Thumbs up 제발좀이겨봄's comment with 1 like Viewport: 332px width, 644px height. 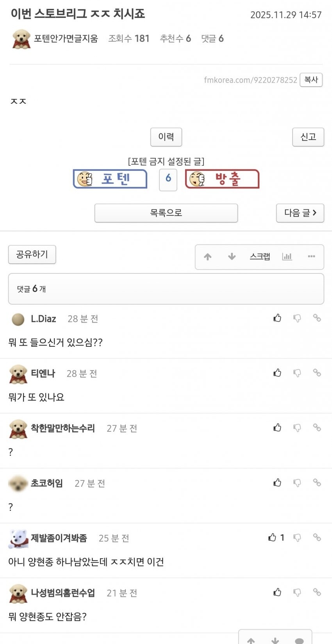click(x=272, y=538)
